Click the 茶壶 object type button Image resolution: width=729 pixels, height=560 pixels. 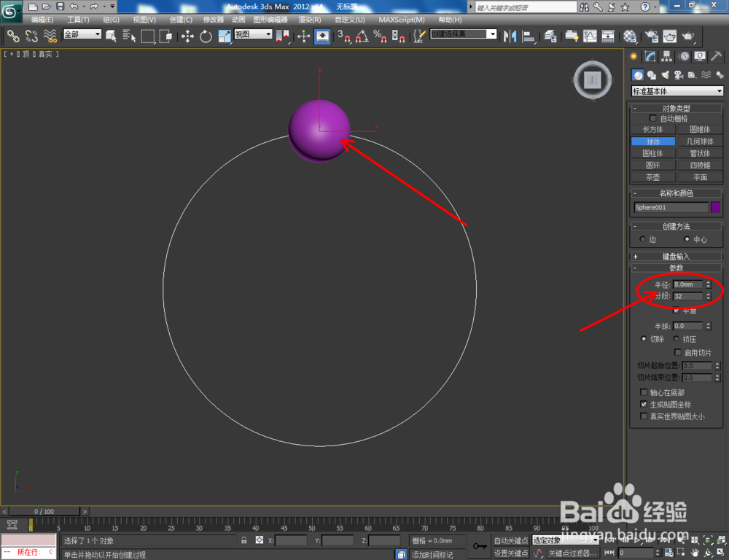click(x=652, y=176)
